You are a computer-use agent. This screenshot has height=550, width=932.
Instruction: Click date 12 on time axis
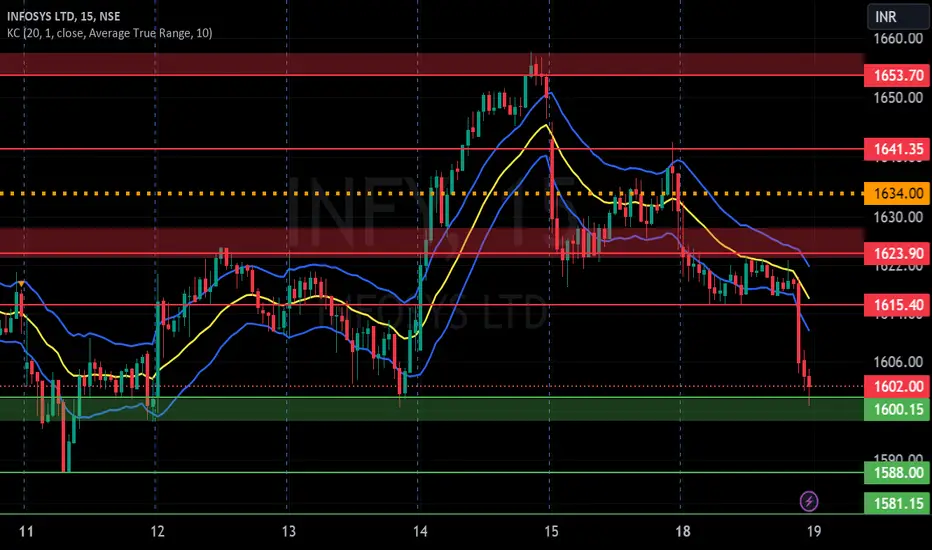tap(157, 531)
